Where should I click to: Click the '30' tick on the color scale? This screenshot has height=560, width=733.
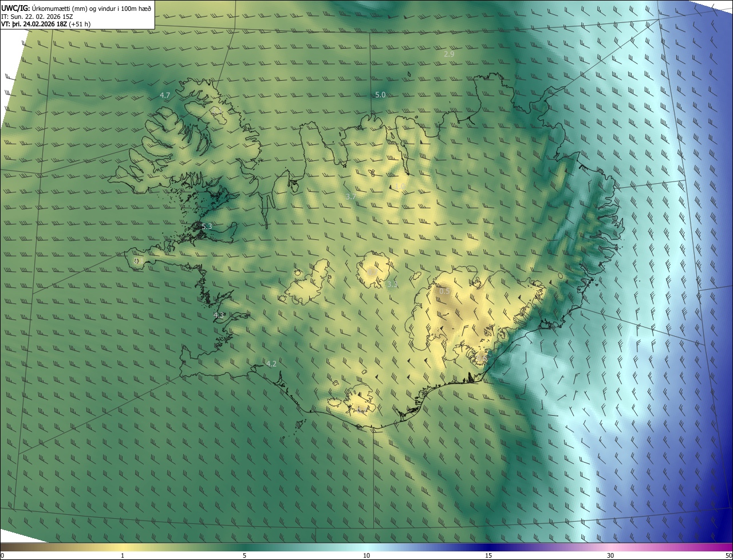coord(610,555)
